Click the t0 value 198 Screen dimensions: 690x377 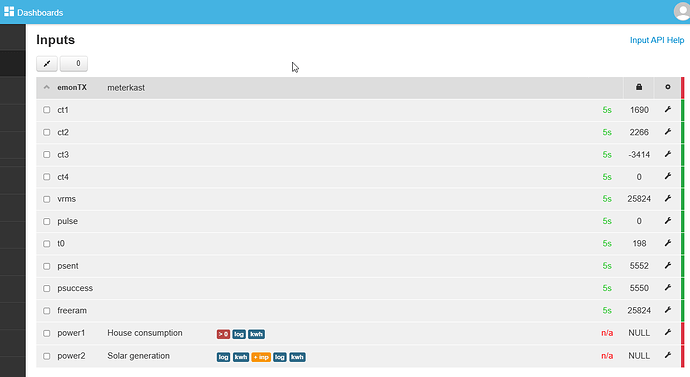click(639, 244)
